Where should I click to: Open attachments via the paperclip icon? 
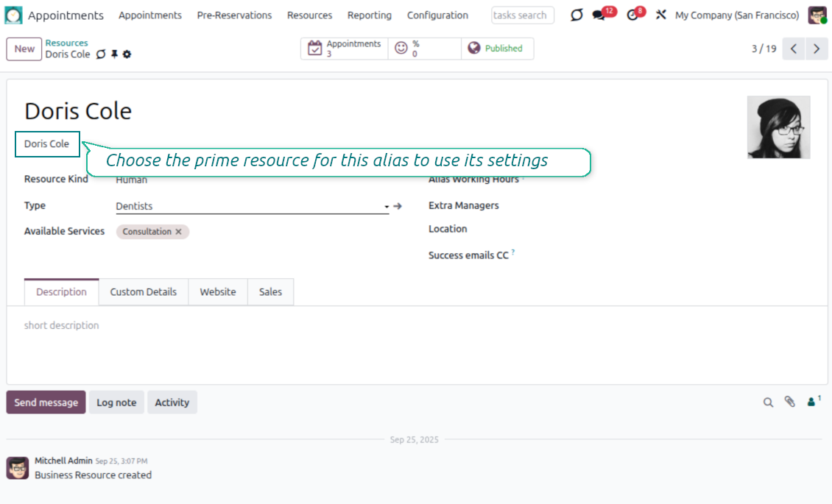tap(789, 402)
